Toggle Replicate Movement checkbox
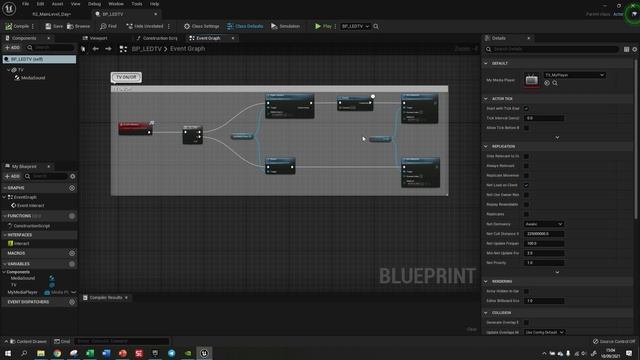This screenshot has width=640, height=360. [526, 176]
